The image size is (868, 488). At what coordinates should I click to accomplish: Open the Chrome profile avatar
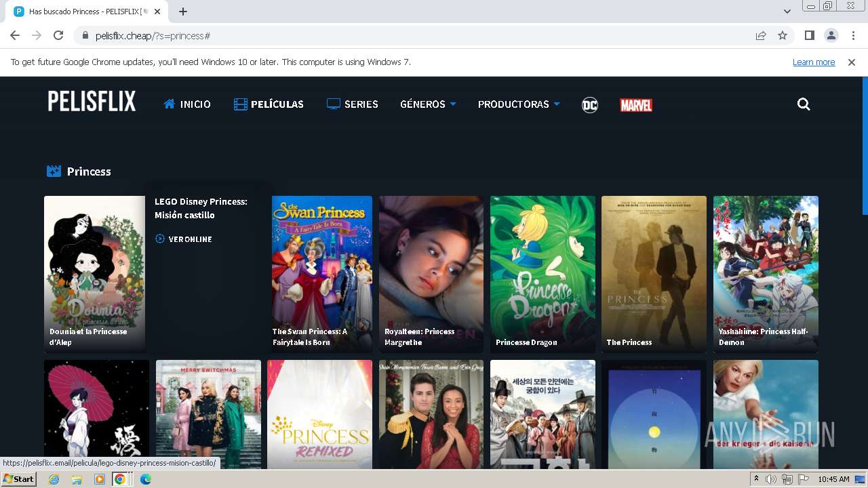(831, 35)
